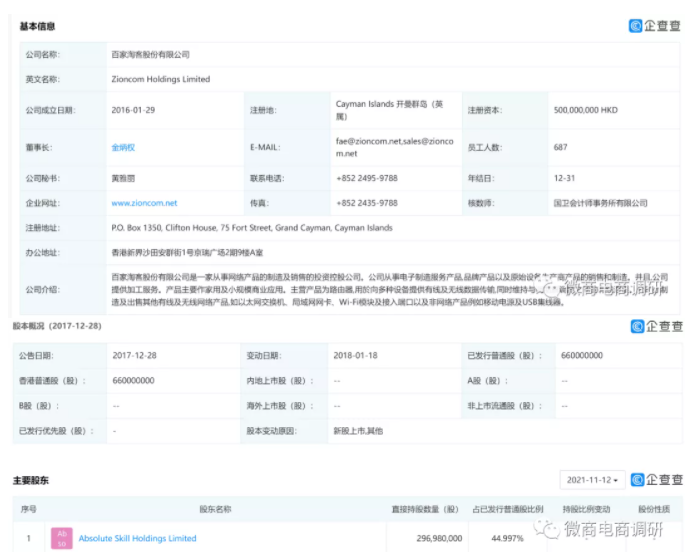The image size is (696, 552).
Task: Click the 注册资本 label cell
Action: pos(505,110)
